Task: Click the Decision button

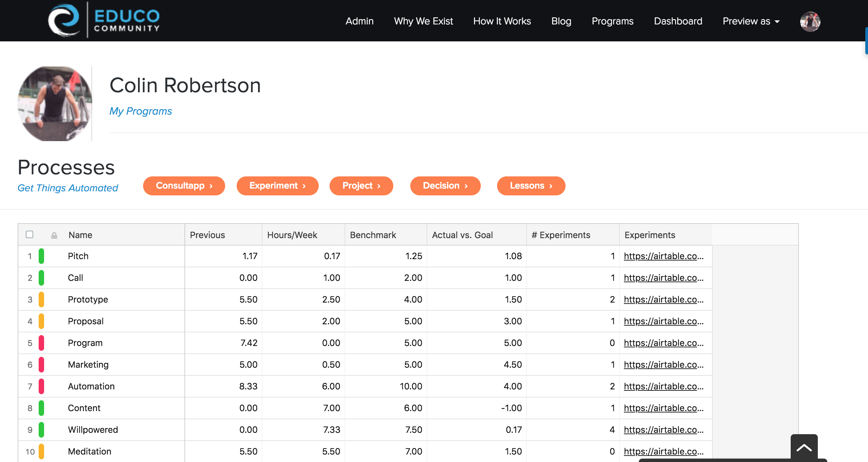Action: (445, 186)
